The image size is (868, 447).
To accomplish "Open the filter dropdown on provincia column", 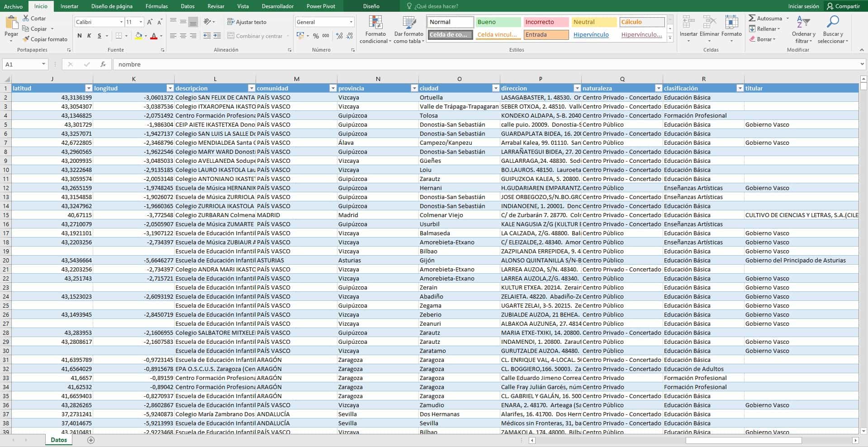I will point(413,88).
